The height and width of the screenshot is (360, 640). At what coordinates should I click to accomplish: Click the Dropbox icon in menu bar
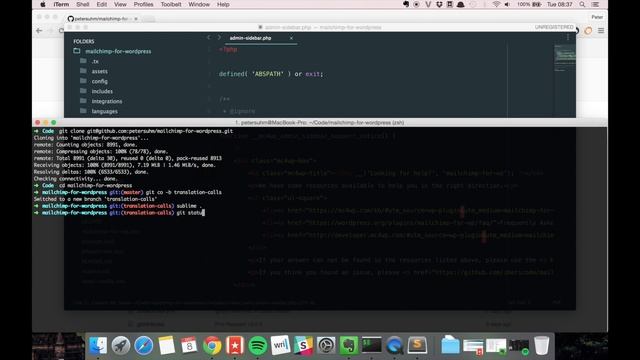[x=439, y=4]
